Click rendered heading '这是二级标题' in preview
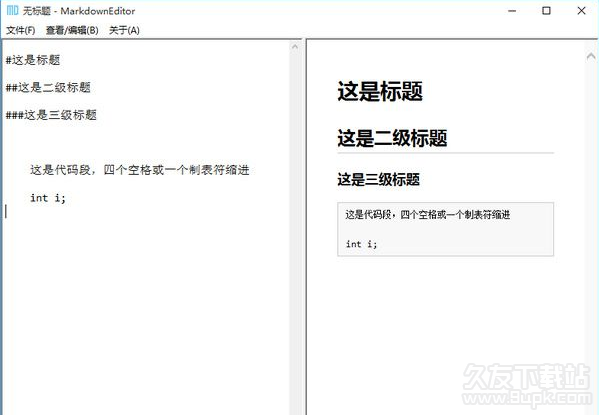 point(392,138)
